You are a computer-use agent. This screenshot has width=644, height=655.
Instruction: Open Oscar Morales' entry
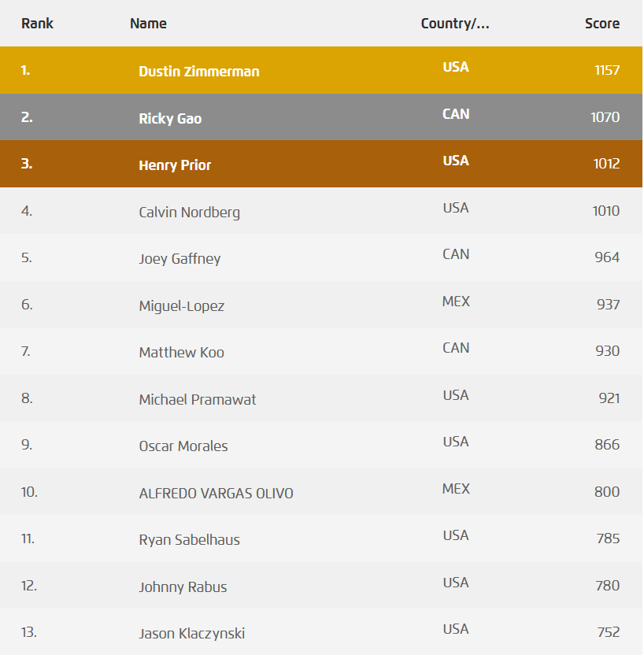coord(183,446)
